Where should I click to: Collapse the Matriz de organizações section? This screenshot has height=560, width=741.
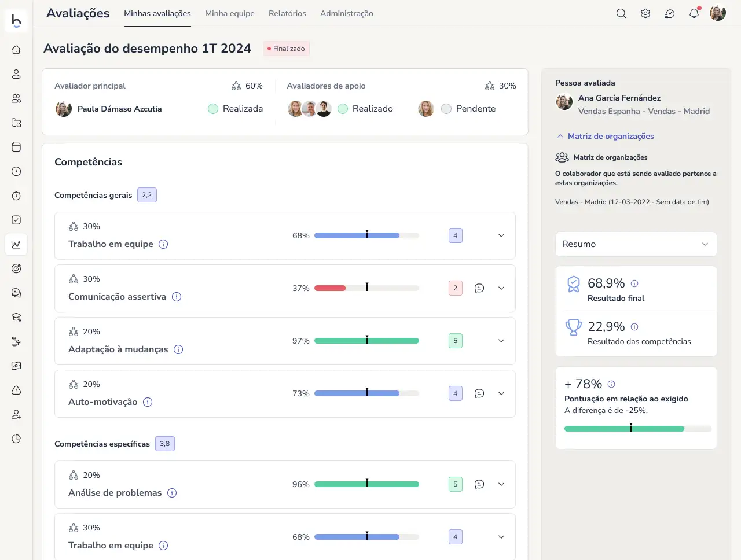click(x=605, y=136)
